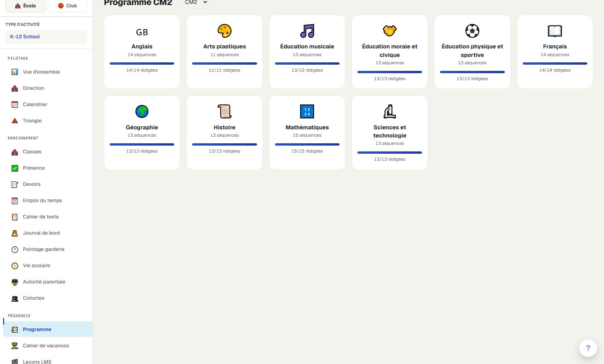This screenshot has height=364, width=604.
Task: Go to Classes in the sidebar
Action: tap(48, 152)
